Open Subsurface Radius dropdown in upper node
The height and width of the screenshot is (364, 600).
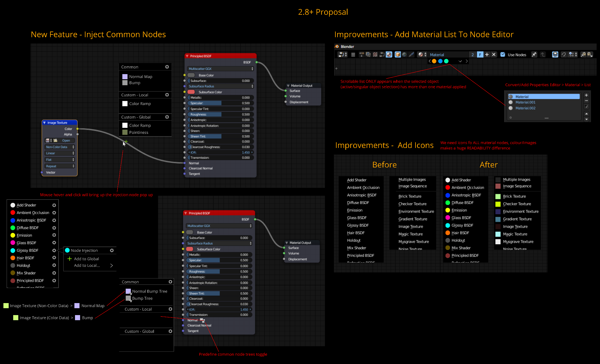pos(220,86)
